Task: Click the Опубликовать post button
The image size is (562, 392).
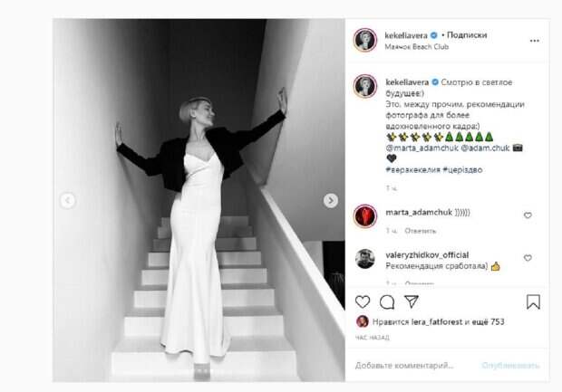Action: point(510,366)
